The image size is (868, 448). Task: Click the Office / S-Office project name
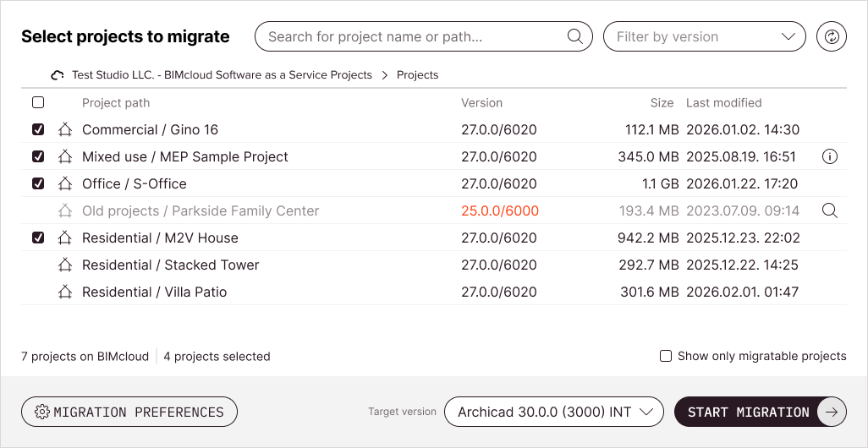(x=135, y=183)
